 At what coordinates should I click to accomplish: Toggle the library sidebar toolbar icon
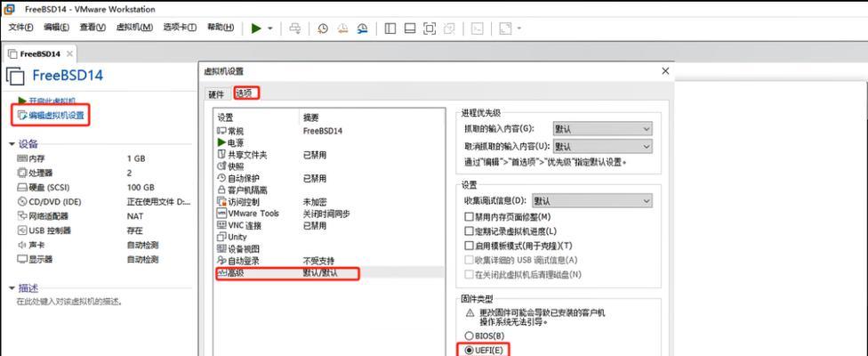[390, 28]
